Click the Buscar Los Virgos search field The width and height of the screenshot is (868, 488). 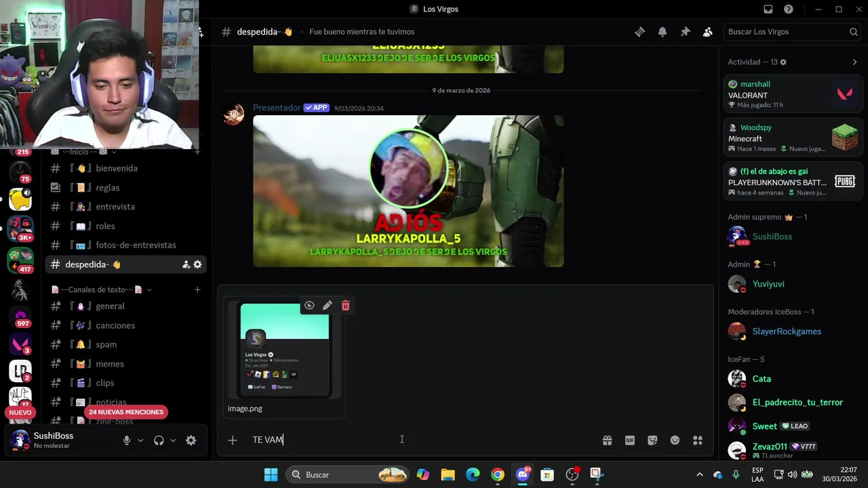click(793, 32)
